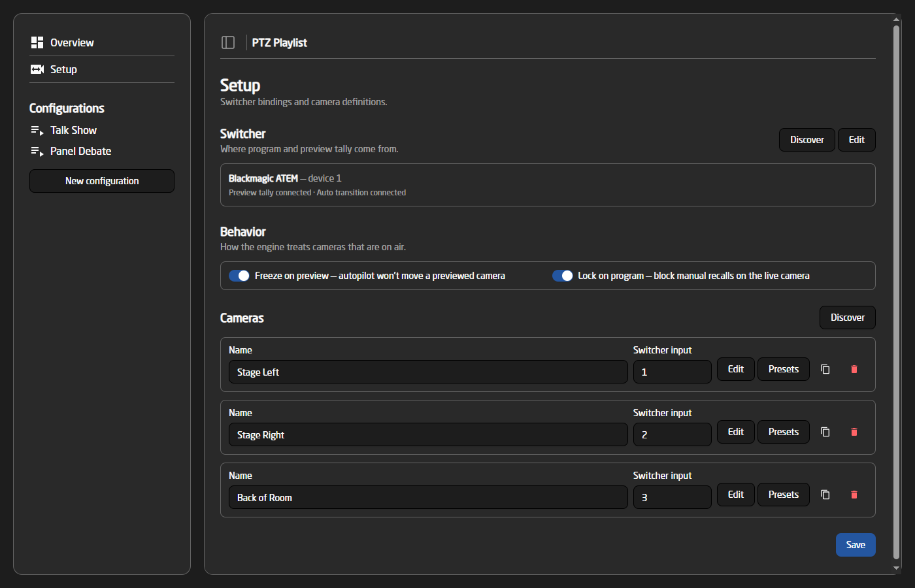Image resolution: width=915 pixels, height=588 pixels.
Task: Edit the Stage Right camera
Action: [736, 432]
